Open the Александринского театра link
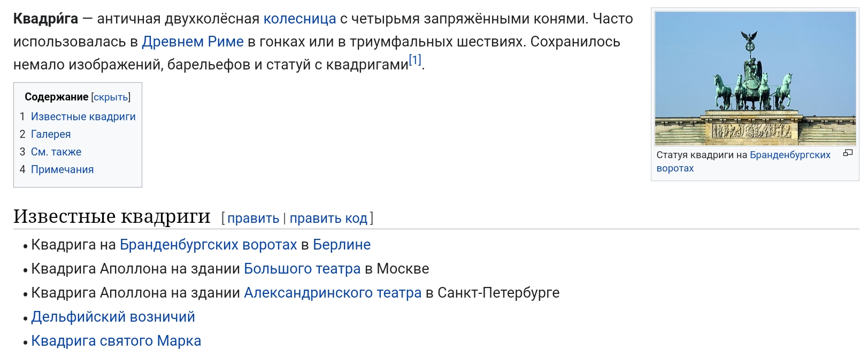This screenshot has width=868, height=358. [x=333, y=293]
